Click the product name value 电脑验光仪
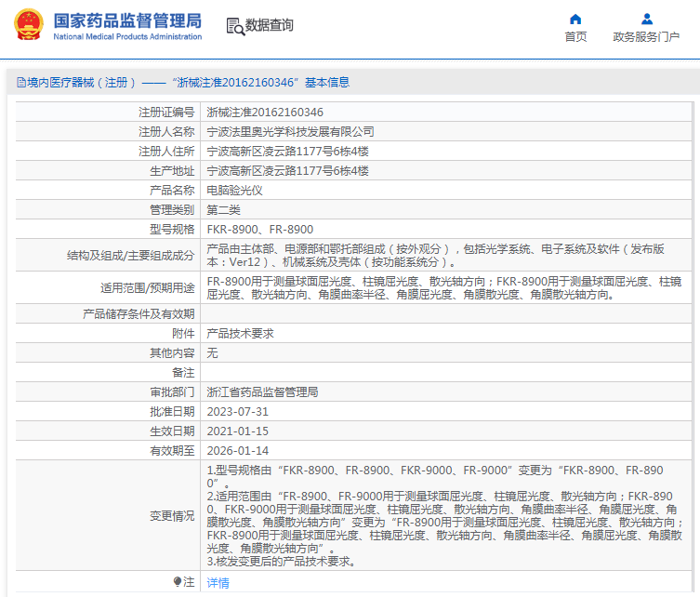The image size is (700, 597). pos(234,190)
